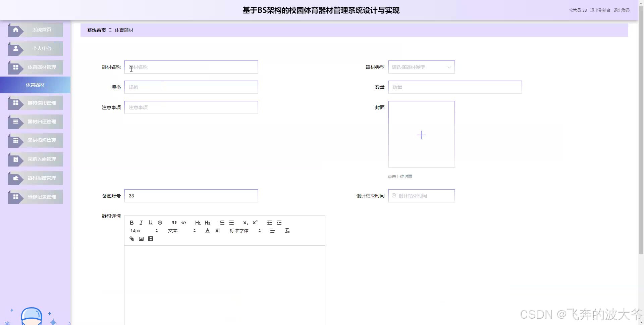Toggle strikethrough formatting in the editor
This screenshot has width=644, height=325.
click(x=160, y=223)
